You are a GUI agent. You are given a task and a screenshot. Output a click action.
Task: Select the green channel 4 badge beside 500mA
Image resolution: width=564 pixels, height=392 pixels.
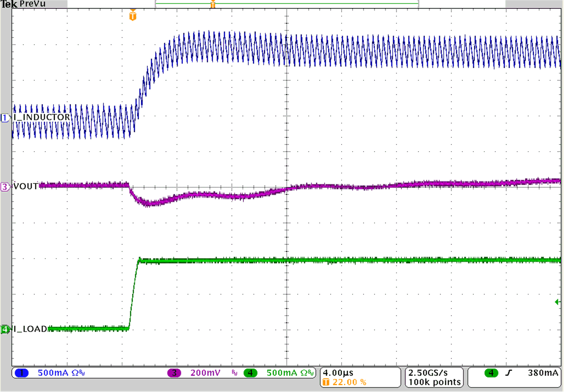coord(250,373)
